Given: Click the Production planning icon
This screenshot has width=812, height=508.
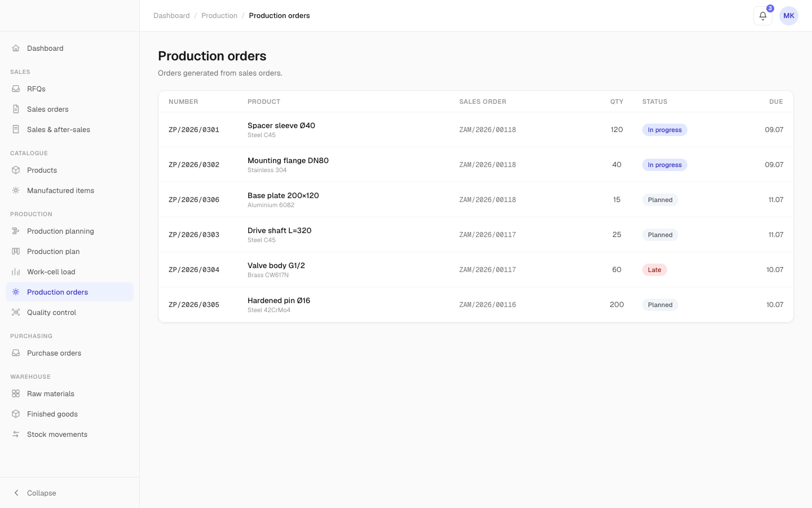Looking at the screenshot, I should click(x=16, y=231).
